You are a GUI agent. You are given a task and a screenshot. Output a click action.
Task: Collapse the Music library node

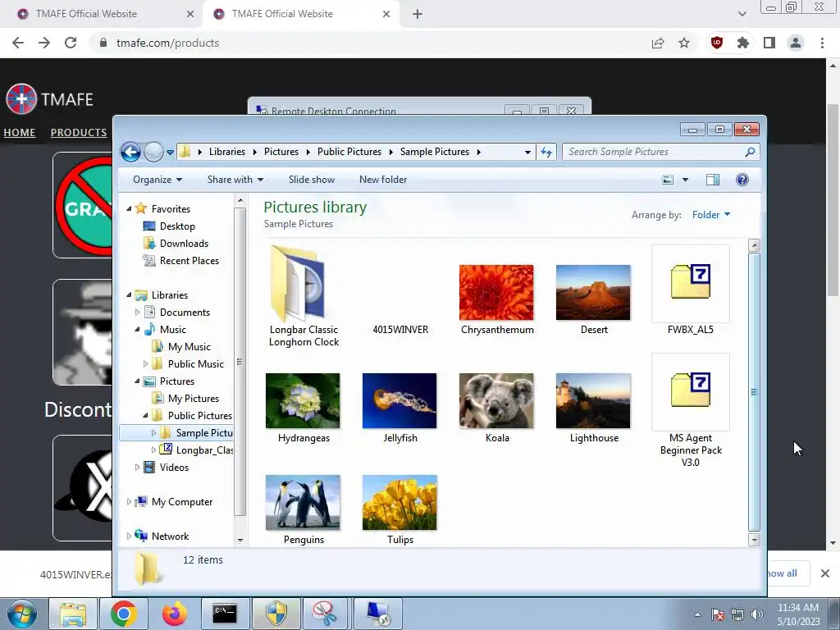(137, 330)
